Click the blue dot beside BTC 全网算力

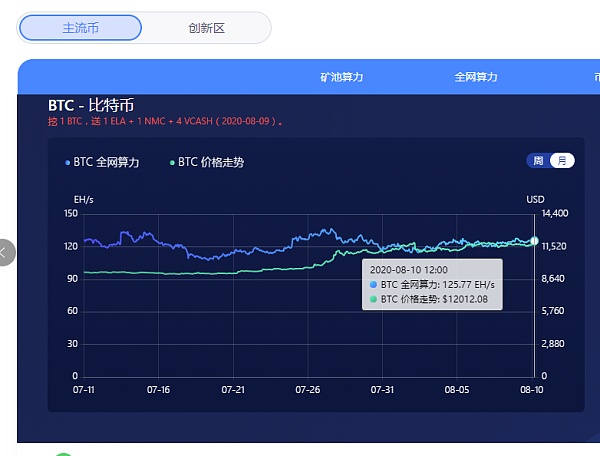68,162
